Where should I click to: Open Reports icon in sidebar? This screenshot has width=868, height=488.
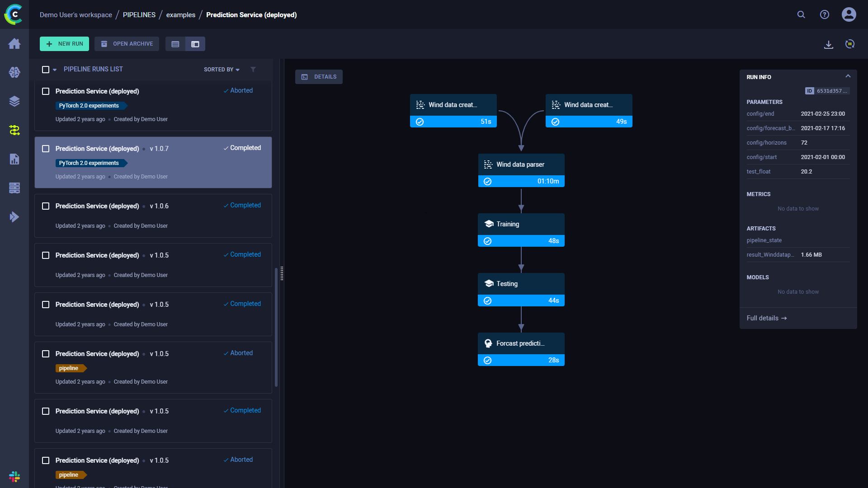[x=14, y=159]
